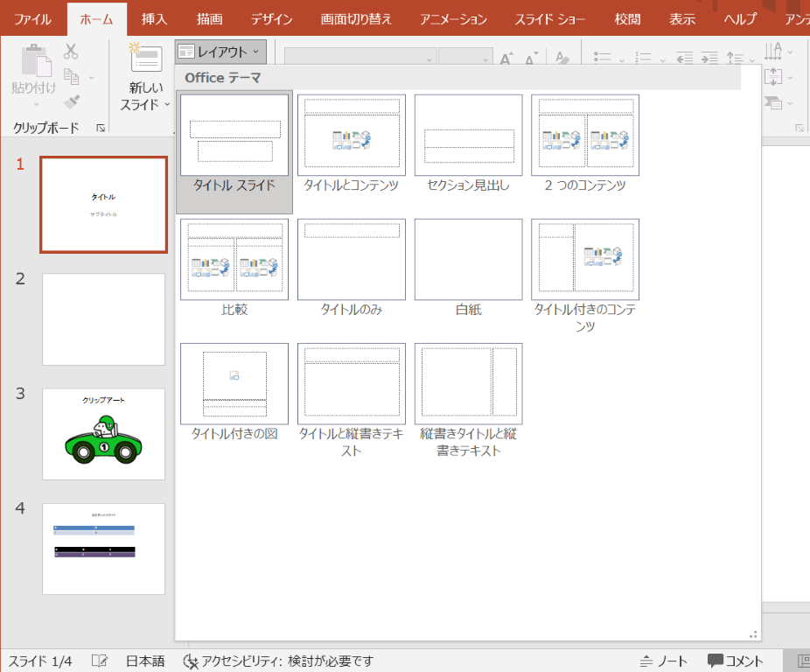Image resolution: width=810 pixels, height=672 pixels.
Task: Open the numbering dropdown arrow
Action: [662, 60]
